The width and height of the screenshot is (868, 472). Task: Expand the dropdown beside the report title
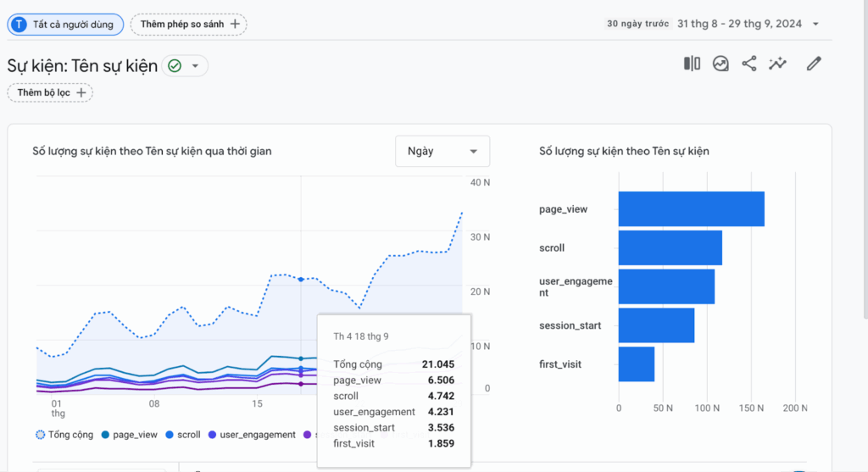coord(196,66)
